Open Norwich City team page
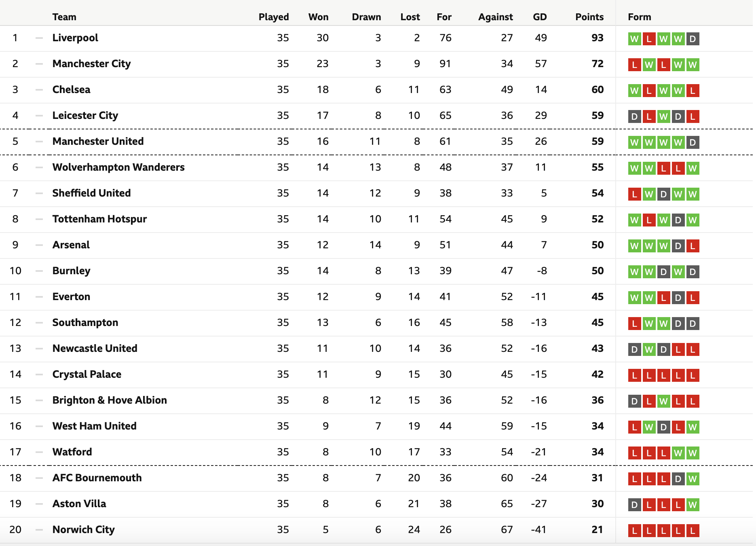This screenshot has width=756, height=546. click(x=84, y=530)
